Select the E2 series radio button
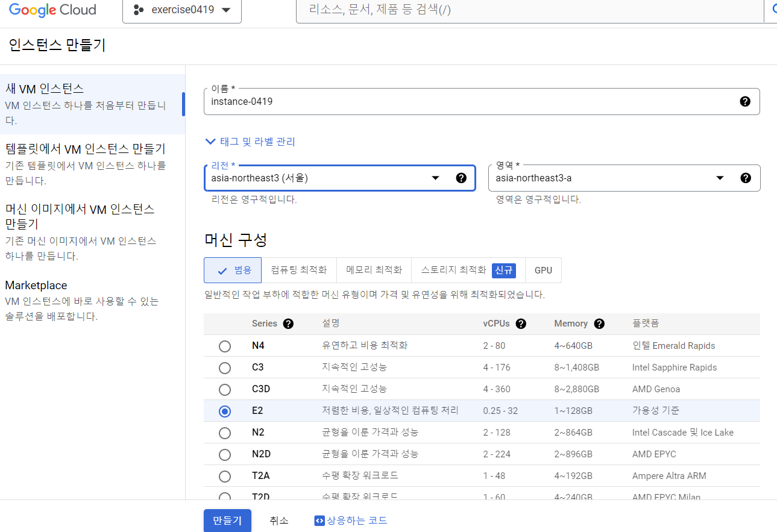This screenshot has width=777, height=532. [x=225, y=411]
